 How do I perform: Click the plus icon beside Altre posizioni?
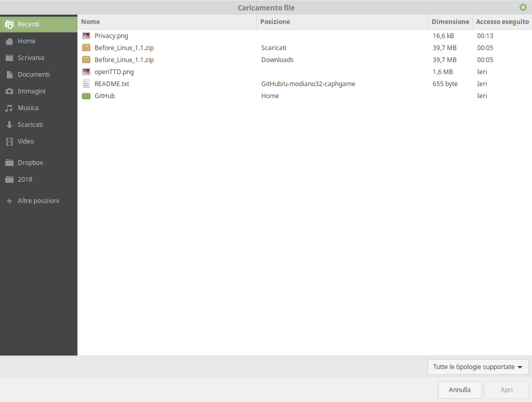[x=9, y=201]
